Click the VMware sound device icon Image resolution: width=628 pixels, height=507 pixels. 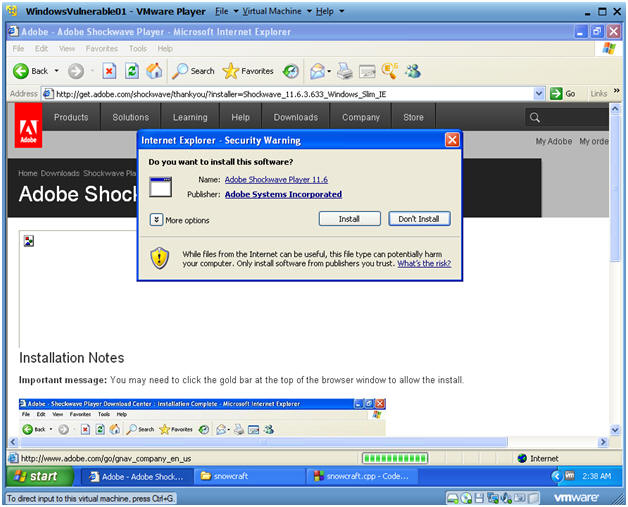pyautogui.click(x=507, y=498)
